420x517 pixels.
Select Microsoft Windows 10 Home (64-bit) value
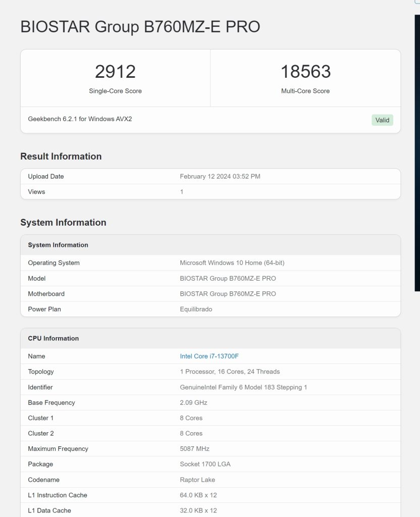pyautogui.click(x=232, y=263)
